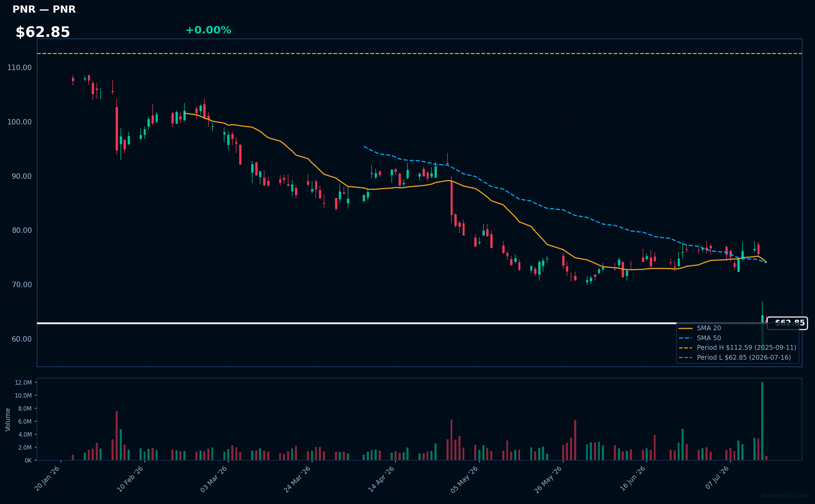Click the Period L $62.85 legend entry
815x504 pixels.
click(735, 358)
